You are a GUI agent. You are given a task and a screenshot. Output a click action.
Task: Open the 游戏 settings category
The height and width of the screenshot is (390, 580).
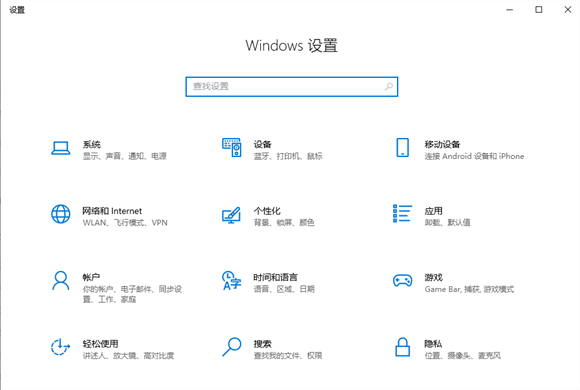[x=434, y=277]
